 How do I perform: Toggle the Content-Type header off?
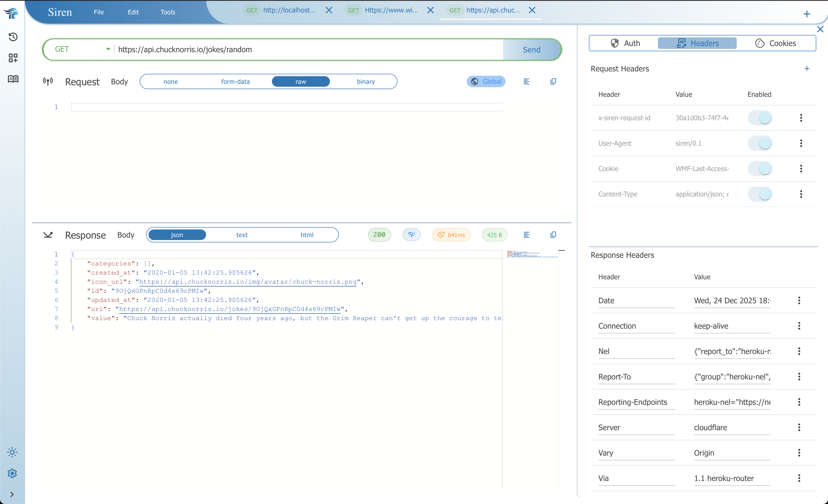(x=760, y=194)
